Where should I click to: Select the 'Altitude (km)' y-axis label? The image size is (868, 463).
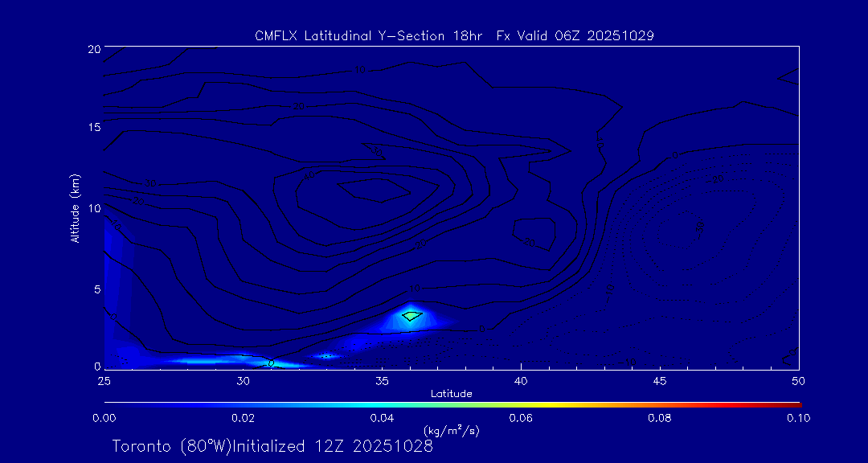(76, 208)
